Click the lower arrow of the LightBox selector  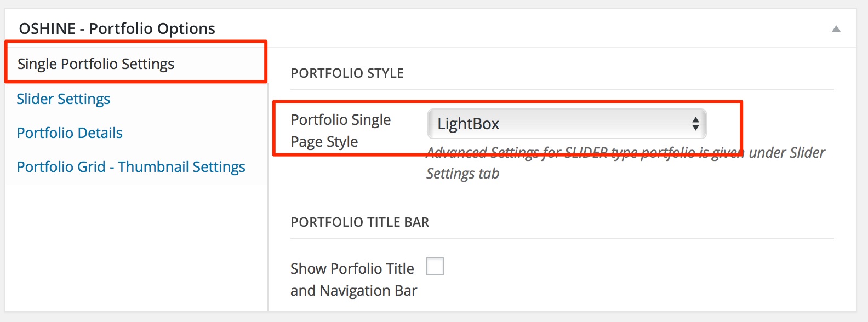pos(695,128)
